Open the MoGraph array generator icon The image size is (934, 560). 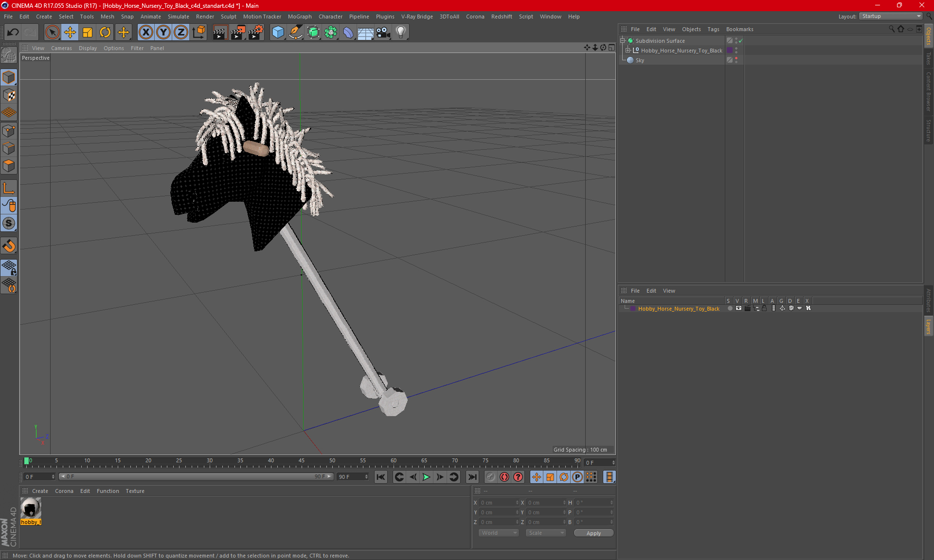331,32
